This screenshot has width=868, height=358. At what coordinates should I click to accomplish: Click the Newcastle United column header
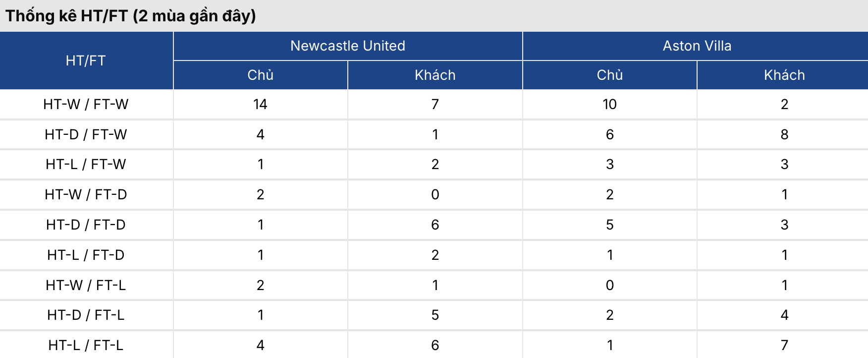pyautogui.click(x=348, y=46)
